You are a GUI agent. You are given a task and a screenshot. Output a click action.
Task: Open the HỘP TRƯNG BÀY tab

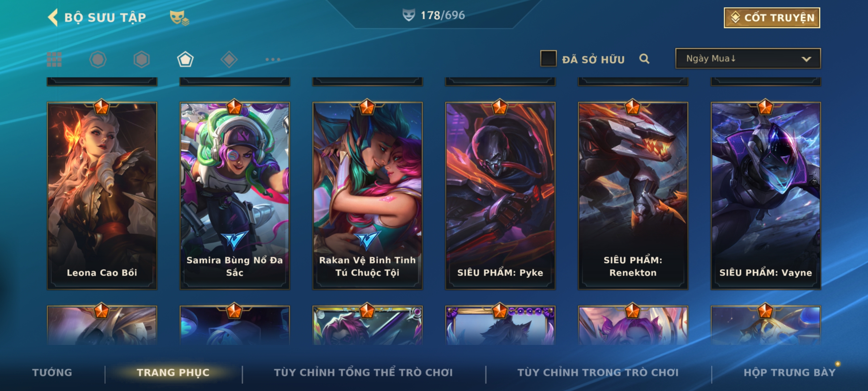point(790,372)
